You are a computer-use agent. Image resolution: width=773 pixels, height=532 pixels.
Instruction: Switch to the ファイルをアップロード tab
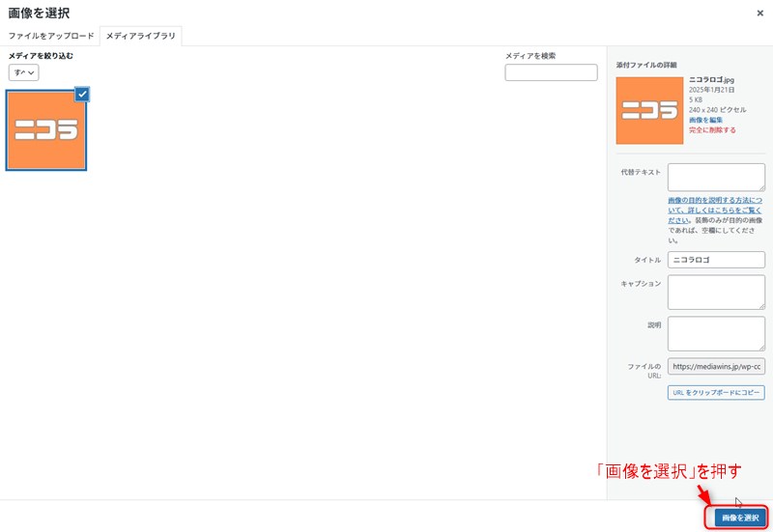pyautogui.click(x=51, y=36)
